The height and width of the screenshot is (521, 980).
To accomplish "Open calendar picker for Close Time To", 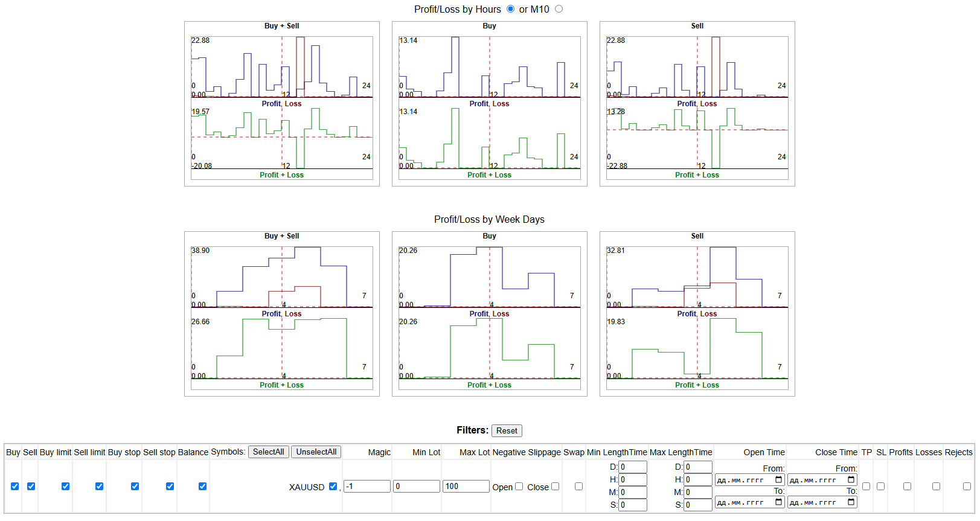I will click(x=851, y=502).
